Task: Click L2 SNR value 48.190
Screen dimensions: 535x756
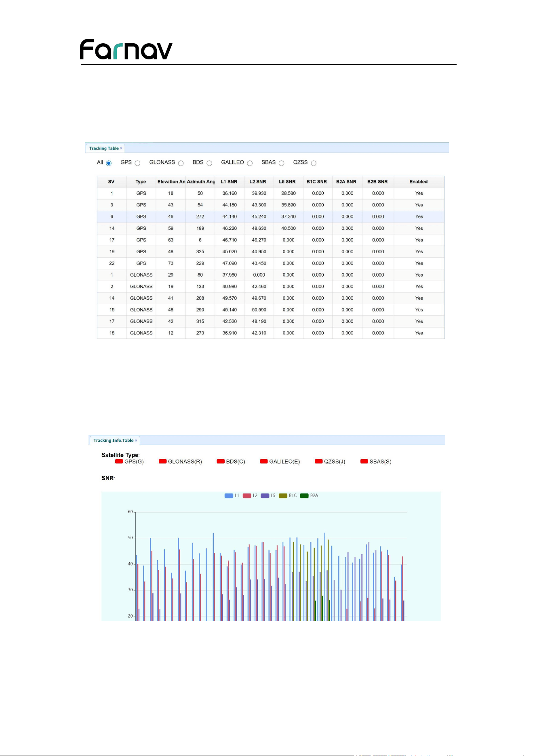Action: [x=259, y=321]
